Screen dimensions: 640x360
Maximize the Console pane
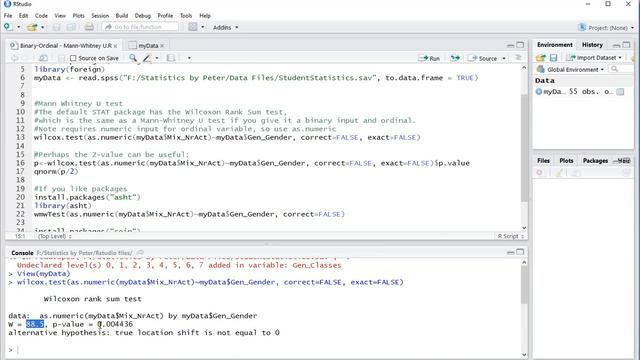pos(520,252)
